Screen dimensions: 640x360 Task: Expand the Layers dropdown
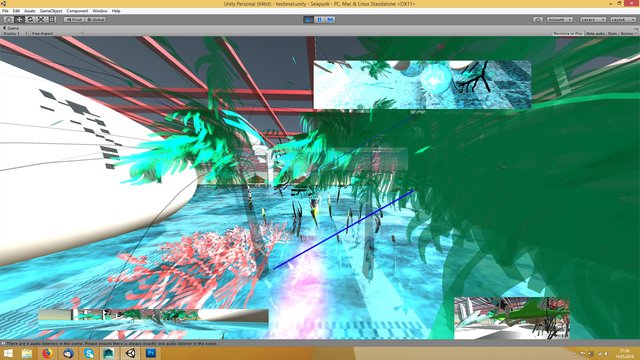pyautogui.click(x=593, y=20)
